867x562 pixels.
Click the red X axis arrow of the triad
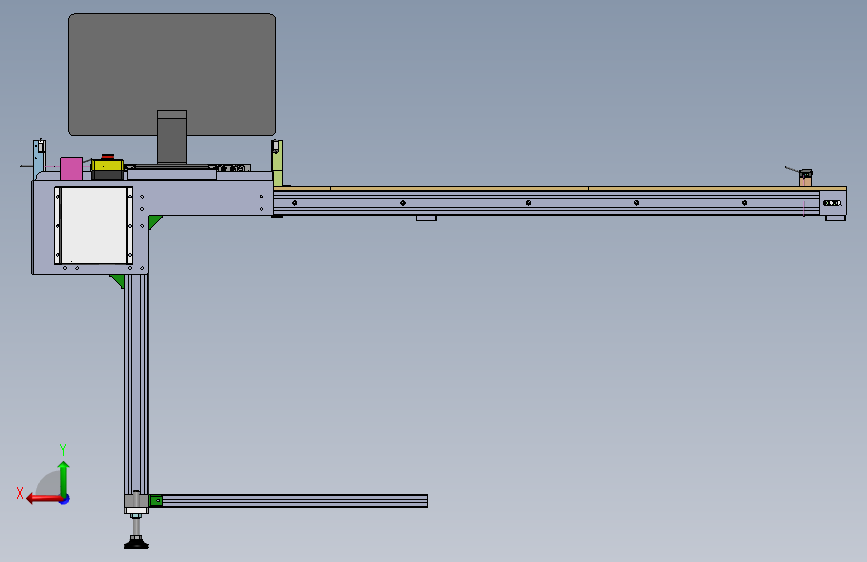[x=44, y=499]
